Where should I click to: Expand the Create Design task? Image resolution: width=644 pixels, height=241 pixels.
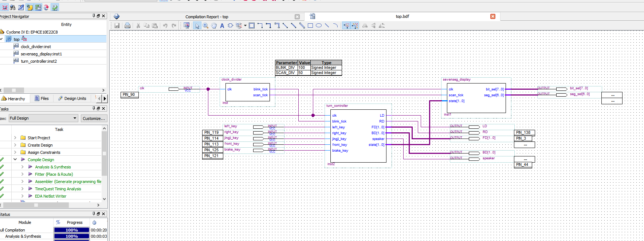tap(15, 145)
